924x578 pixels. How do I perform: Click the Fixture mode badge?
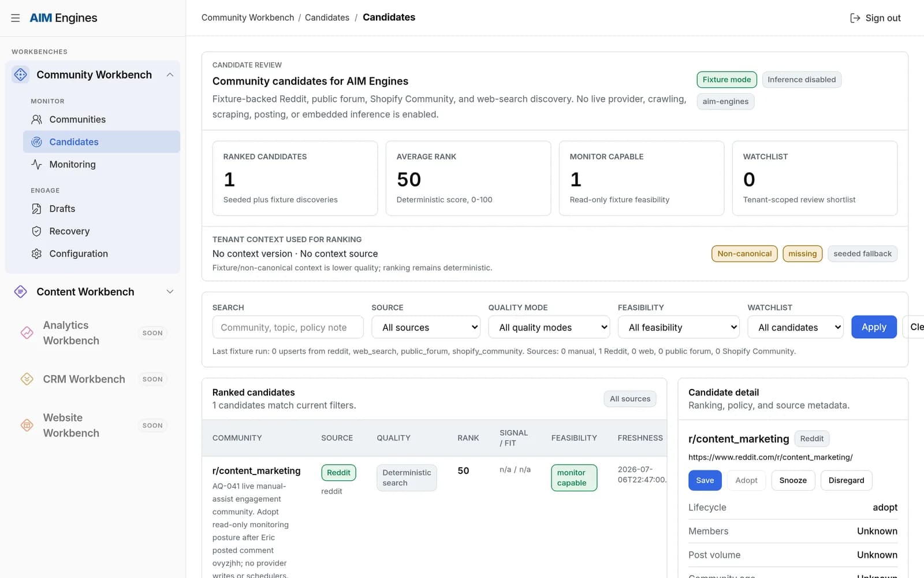click(726, 80)
